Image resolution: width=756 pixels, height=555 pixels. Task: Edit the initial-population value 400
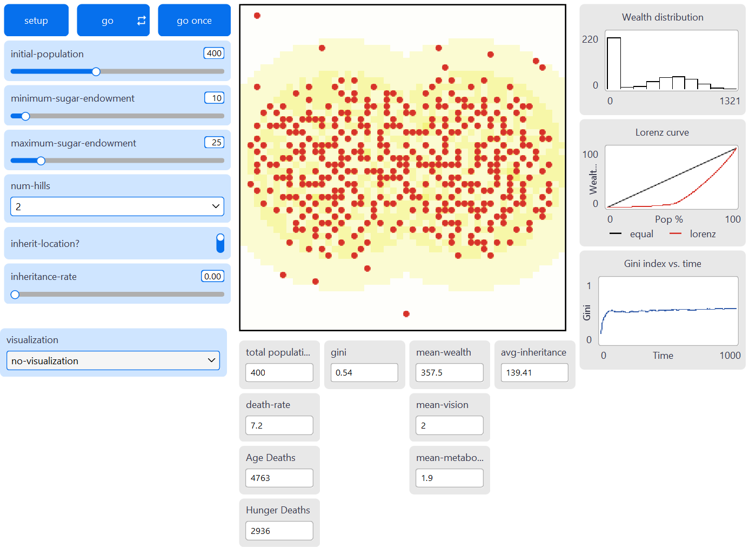(214, 53)
